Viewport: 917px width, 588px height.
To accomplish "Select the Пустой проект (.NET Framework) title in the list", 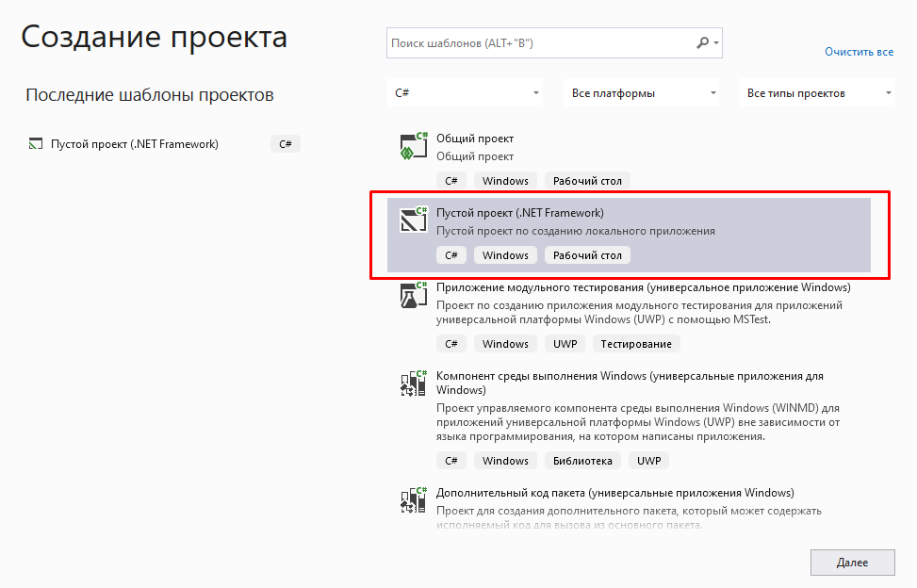I will click(x=520, y=213).
